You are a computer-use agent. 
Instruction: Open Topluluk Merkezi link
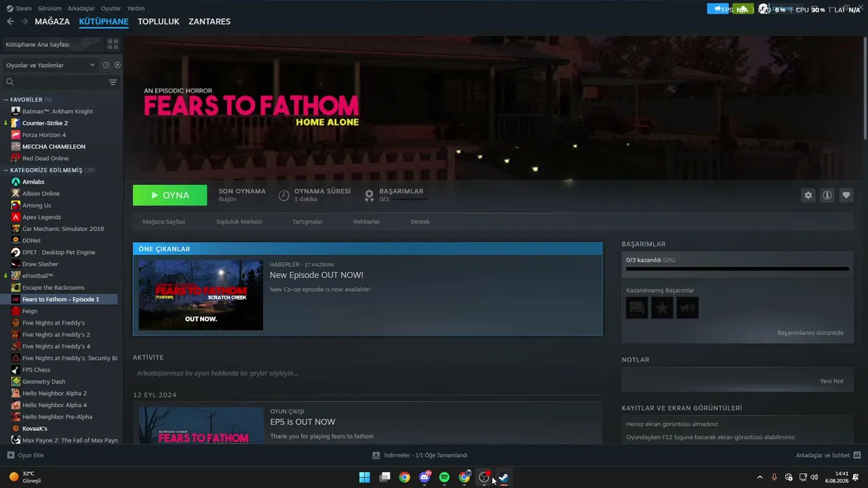(x=239, y=222)
